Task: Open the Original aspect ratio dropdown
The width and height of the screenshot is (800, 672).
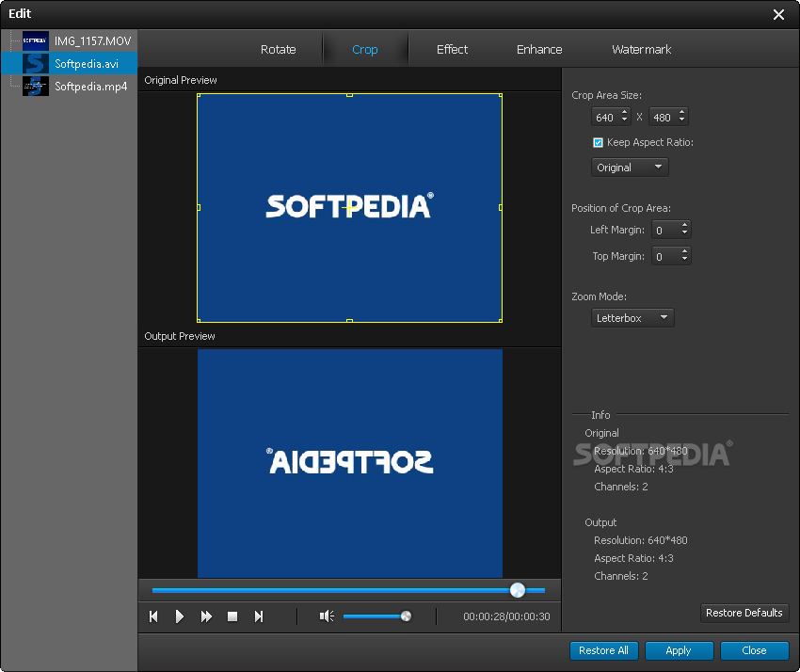Action: point(630,168)
